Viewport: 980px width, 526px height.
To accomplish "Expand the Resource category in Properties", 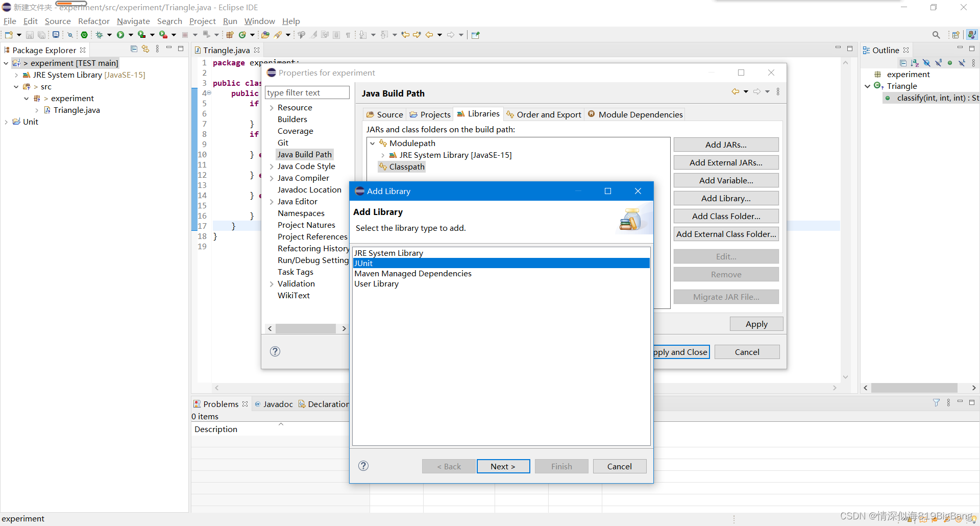I will pyautogui.click(x=272, y=108).
